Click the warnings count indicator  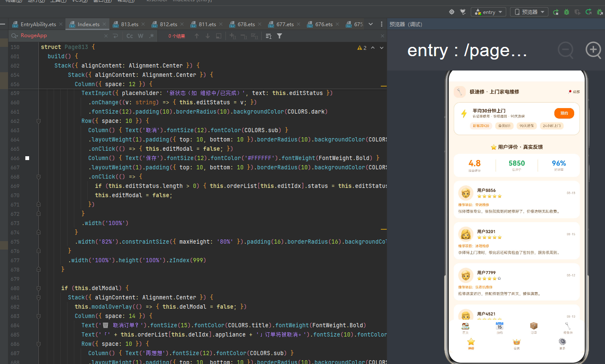pyautogui.click(x=362, y=48)
